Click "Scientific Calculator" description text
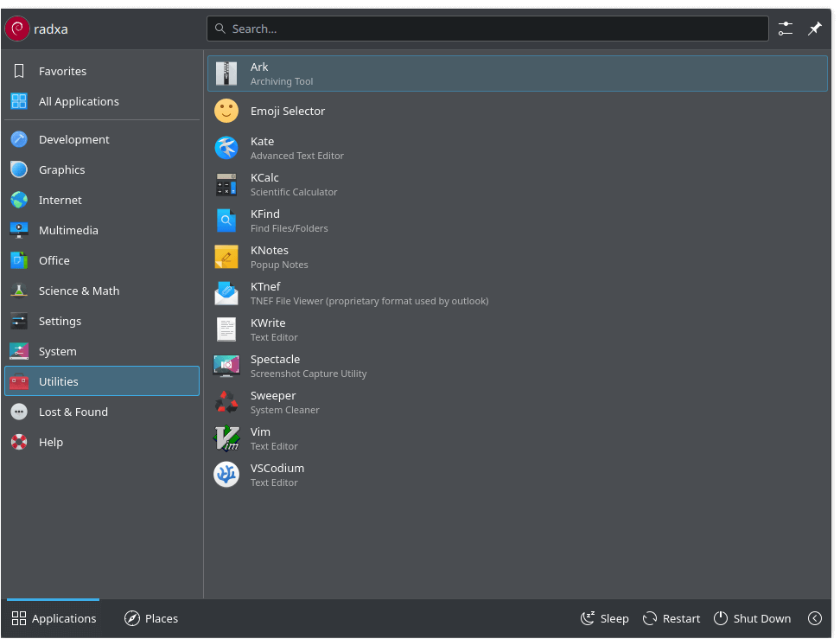Image resolution: width=840 pixels, height=639 pixels. tap(294, 192)
